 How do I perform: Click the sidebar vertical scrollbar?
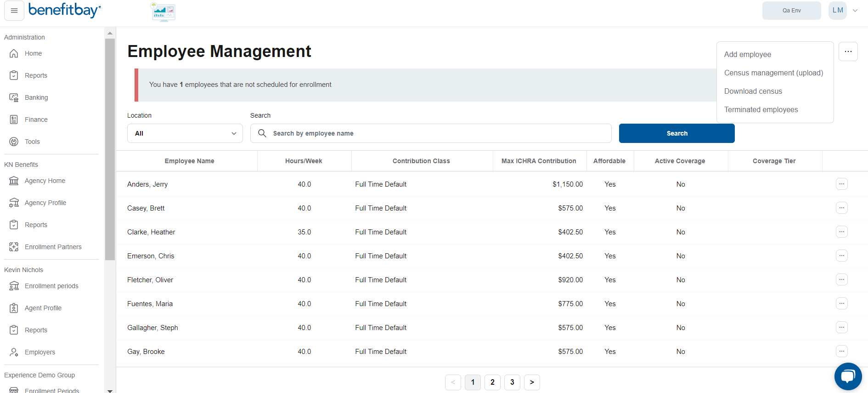tap(110, 149)
